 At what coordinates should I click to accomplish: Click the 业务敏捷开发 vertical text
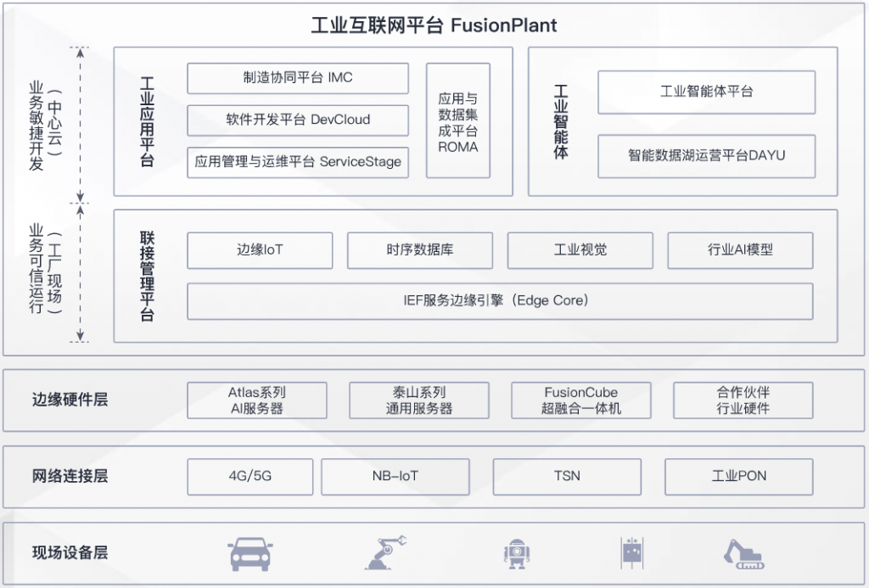coord(36,126)
